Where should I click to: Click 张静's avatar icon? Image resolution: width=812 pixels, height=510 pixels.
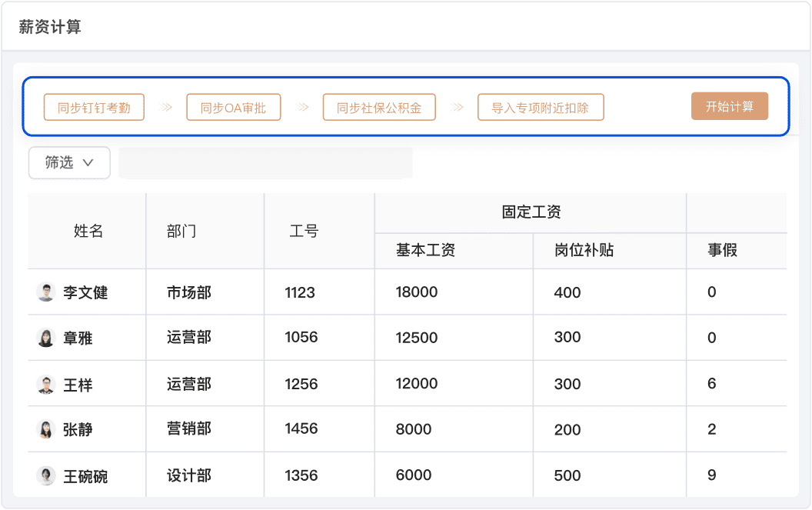coord(46,429)
